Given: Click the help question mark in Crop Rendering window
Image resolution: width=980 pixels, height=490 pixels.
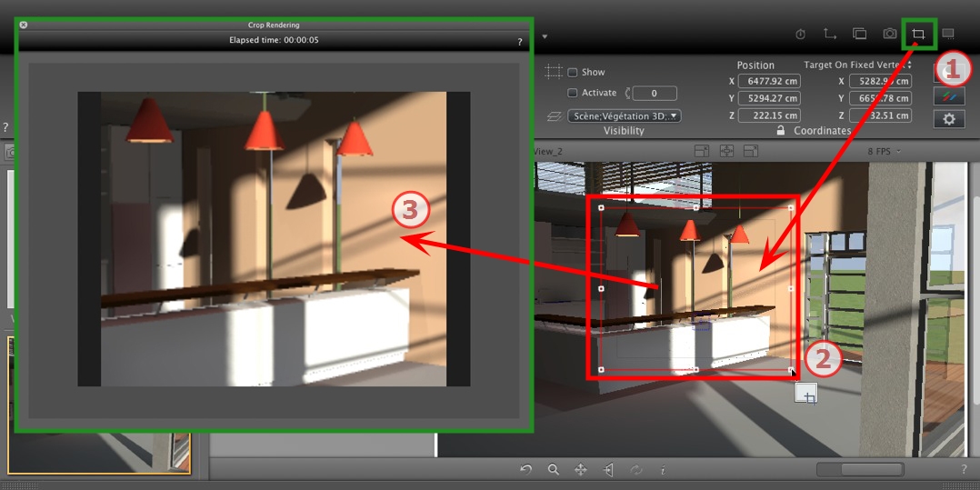Looking at the screenshot, I should coord(520,42).
